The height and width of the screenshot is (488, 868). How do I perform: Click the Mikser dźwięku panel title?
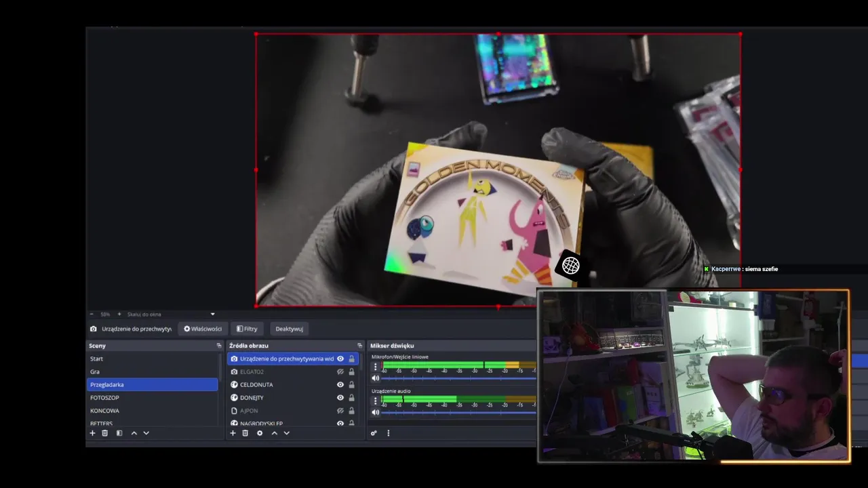392,346
